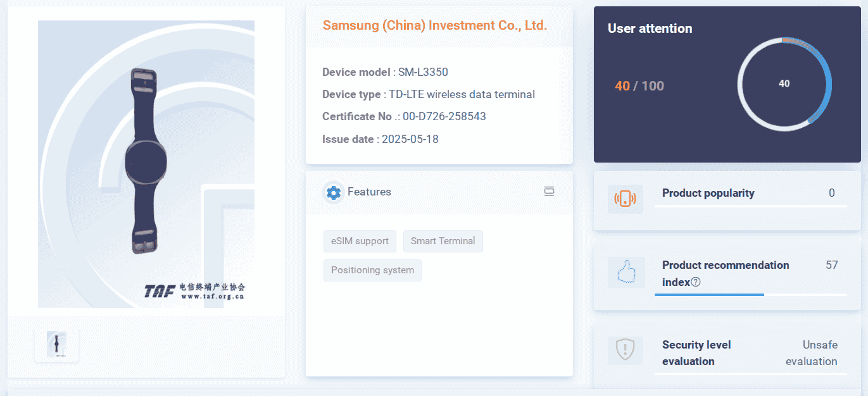Viewport: 868px width, 396px height.
Task: Collapse the Features panel icon
Action: 549,191
